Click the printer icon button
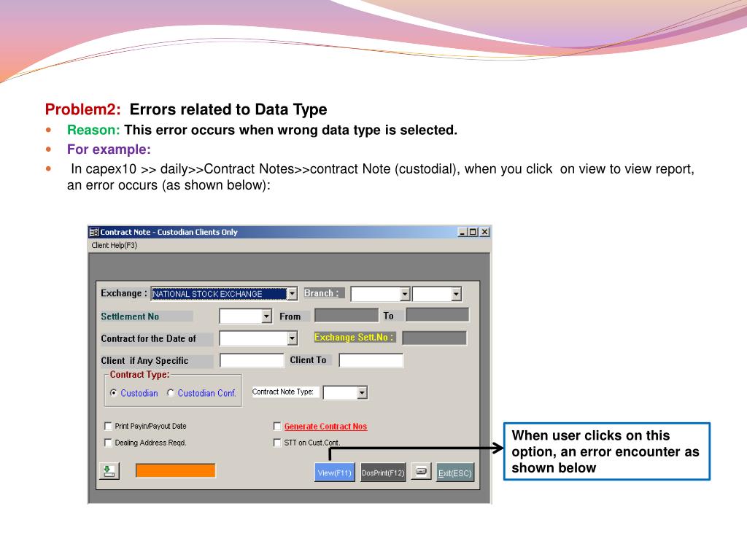The width and height of the screenshot is (747, 560). pyautogui.click(x=421, y=472)
